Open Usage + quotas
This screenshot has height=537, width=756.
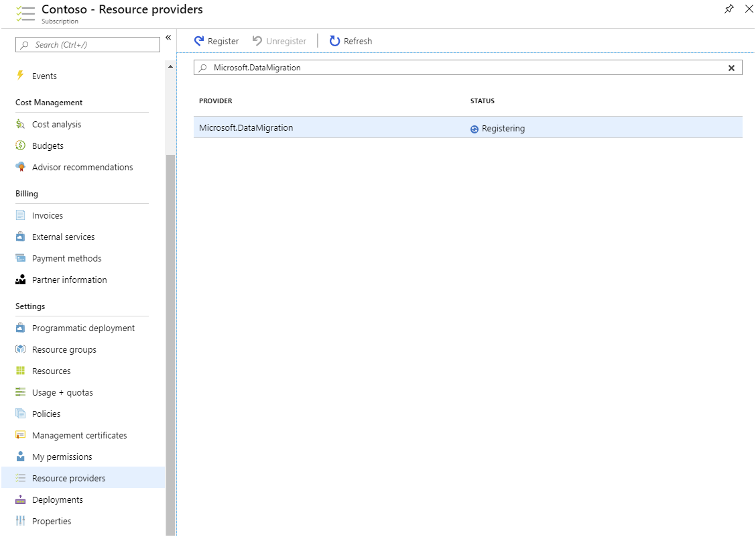(x=62, y=392)
